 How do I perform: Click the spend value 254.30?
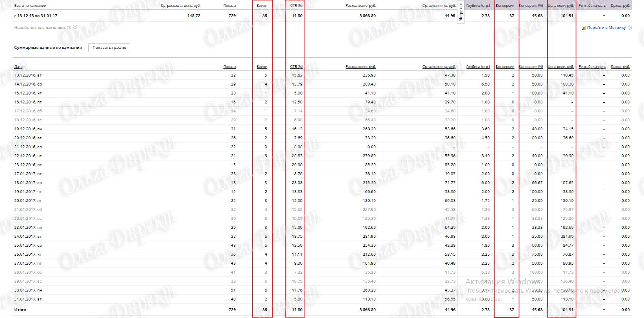point(369,246)
